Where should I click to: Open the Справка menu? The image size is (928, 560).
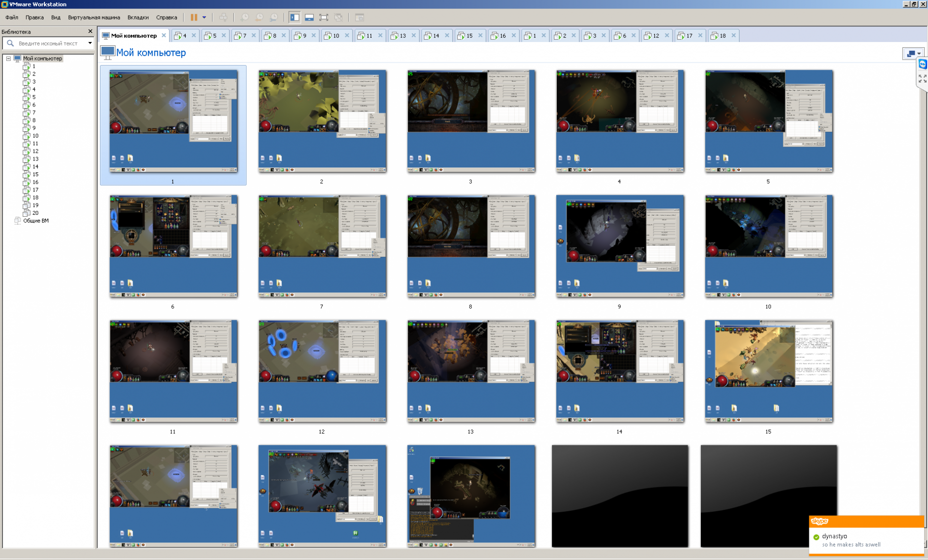(x=167, y=17)
